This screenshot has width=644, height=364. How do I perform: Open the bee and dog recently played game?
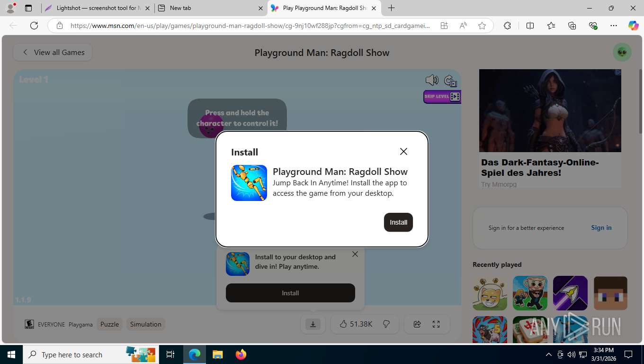pyautogui.click(x=490, y=293)
